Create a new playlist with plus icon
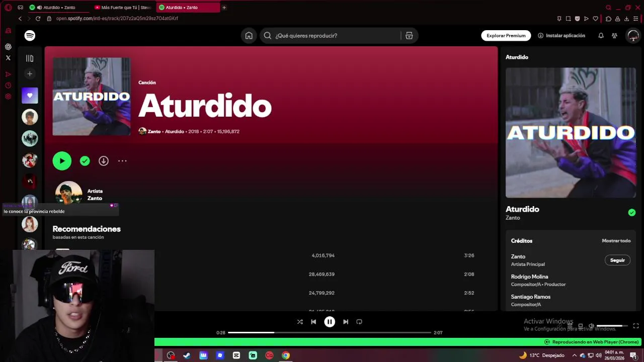Viewport: 644px width, 362px height. [x=30, y=74]
